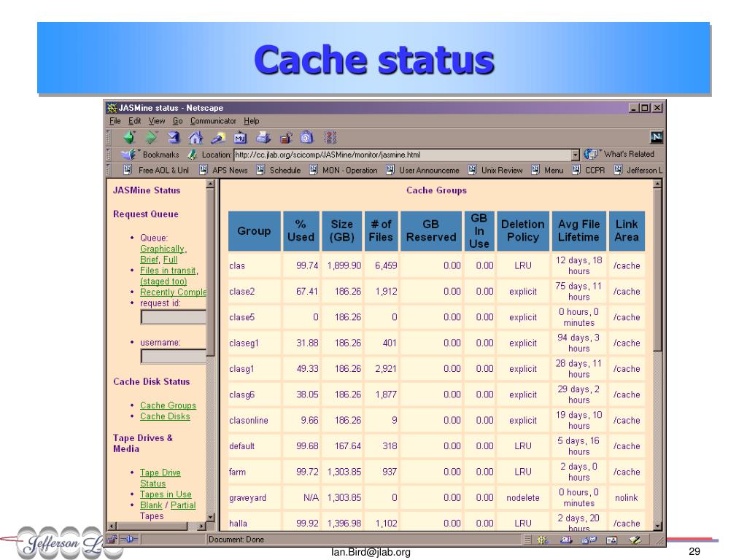Open the Tape Drive Status link
The image size is (747, 560).
[x=160, y=478]
